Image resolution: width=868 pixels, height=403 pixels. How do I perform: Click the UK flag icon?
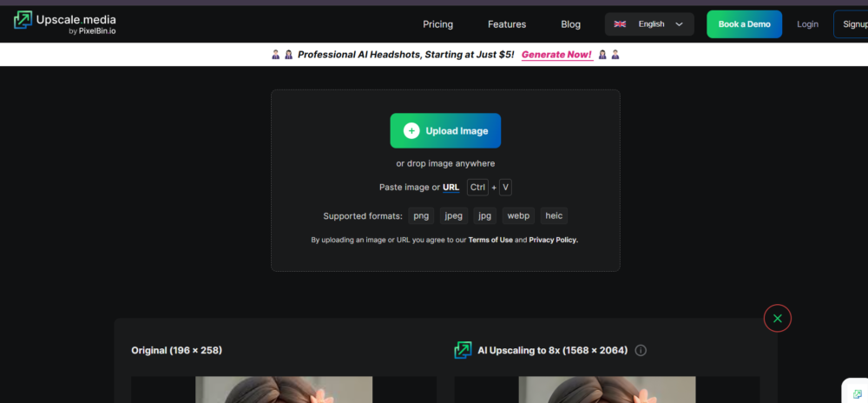click(620, 24)
